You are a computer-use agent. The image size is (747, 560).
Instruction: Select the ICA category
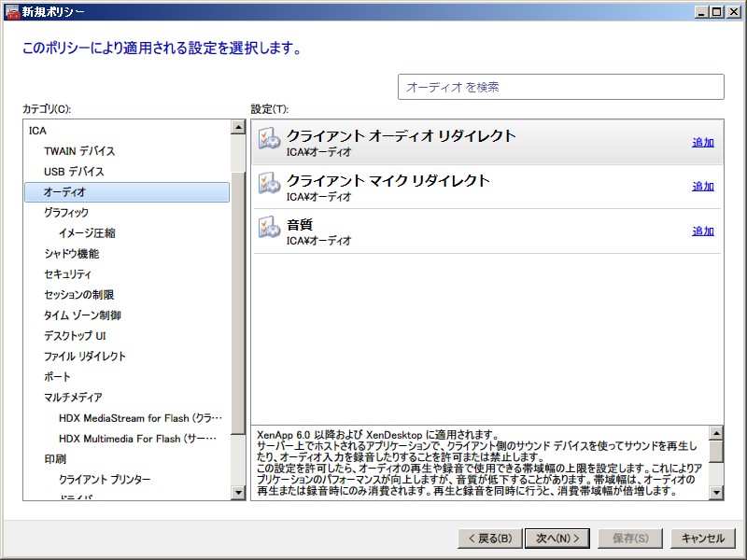click(37, 131)
